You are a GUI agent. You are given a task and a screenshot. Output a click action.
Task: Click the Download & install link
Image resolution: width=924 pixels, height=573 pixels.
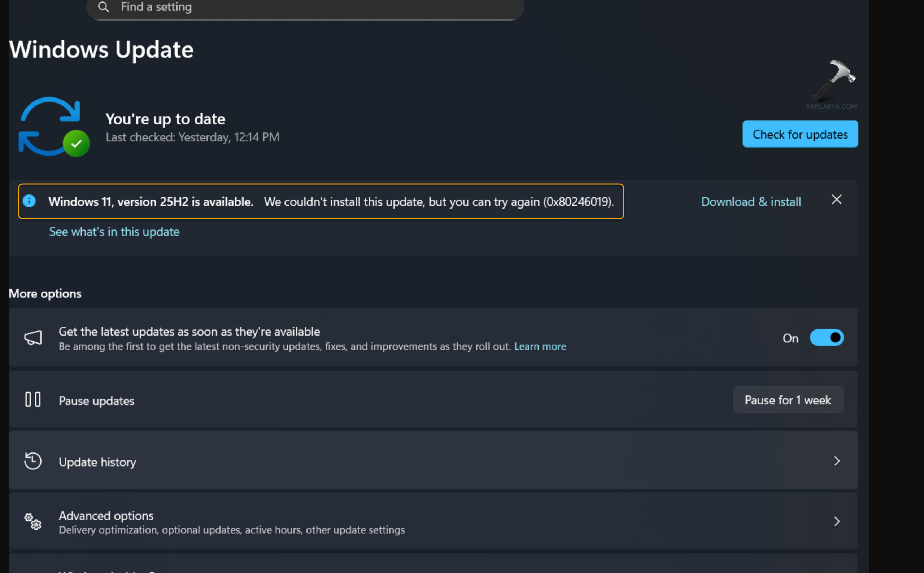tap(750, 202)
